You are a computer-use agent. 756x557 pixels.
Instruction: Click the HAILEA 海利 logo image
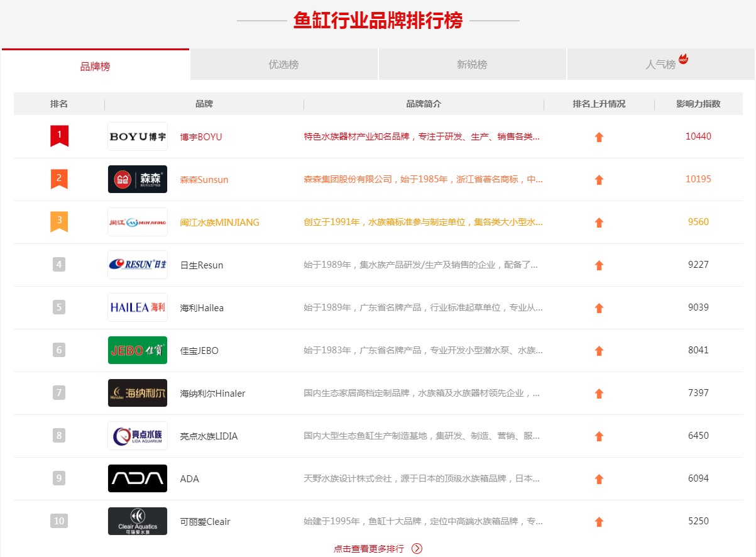pos(137,307)
